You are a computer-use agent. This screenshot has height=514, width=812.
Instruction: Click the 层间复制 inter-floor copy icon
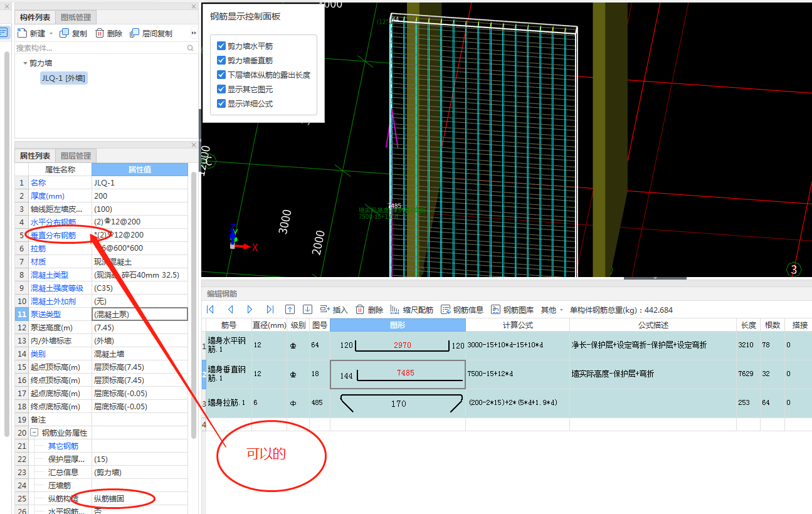tap(134, 33)
